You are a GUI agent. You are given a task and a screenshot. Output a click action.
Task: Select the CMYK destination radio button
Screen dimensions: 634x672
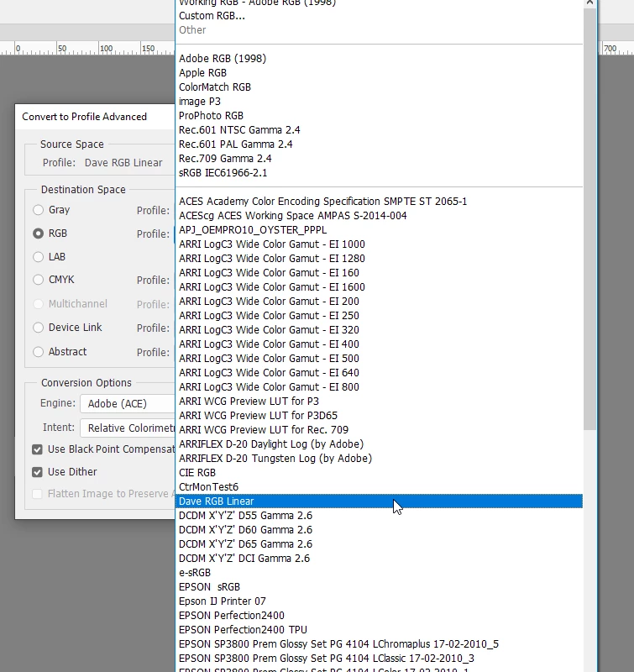(x=38, y=280)
